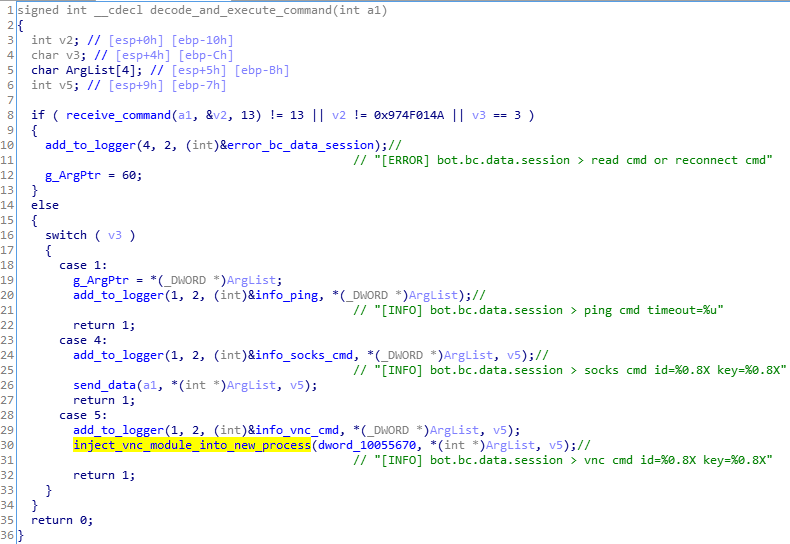Click the return 1; under case 1

tap(104, 325)
